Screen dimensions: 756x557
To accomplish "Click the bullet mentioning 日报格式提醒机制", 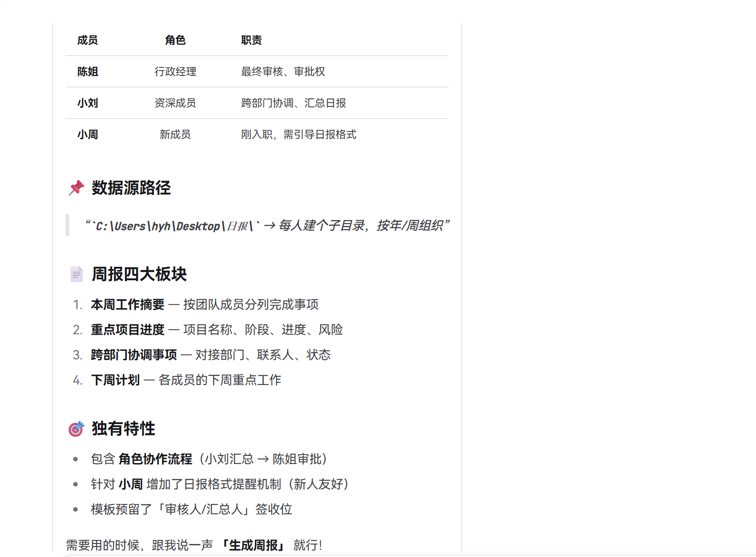I will (x=220, y=484).
